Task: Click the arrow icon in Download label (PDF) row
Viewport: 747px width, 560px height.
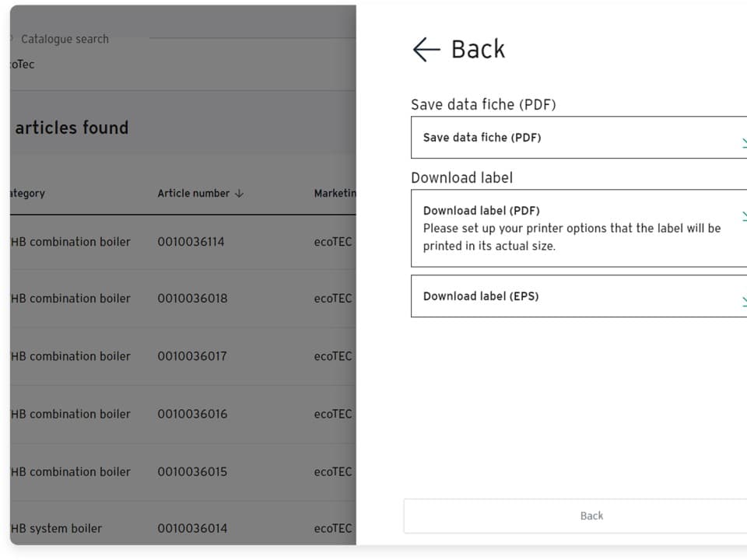Action: coord(743,216)
